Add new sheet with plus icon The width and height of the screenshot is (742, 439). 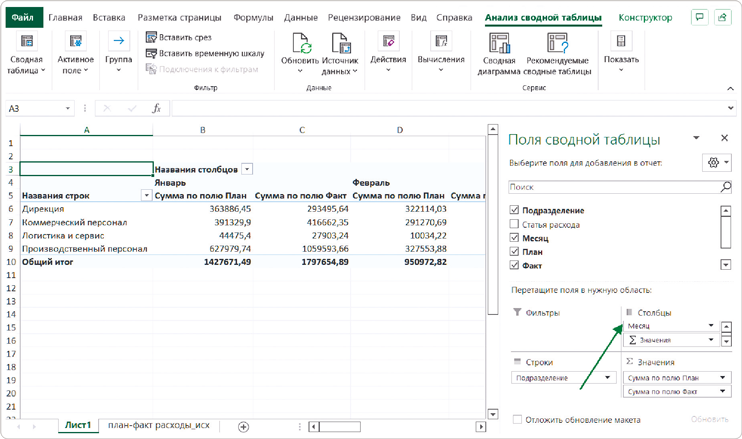point(243,426)
